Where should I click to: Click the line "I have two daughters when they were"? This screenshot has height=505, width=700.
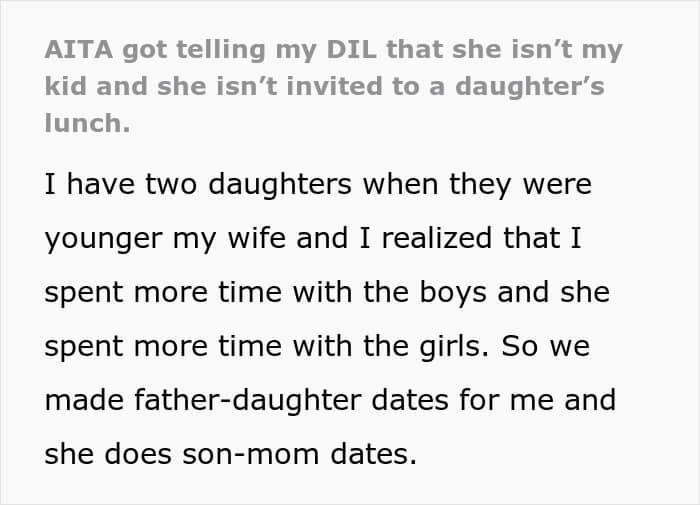coord(318,184)
